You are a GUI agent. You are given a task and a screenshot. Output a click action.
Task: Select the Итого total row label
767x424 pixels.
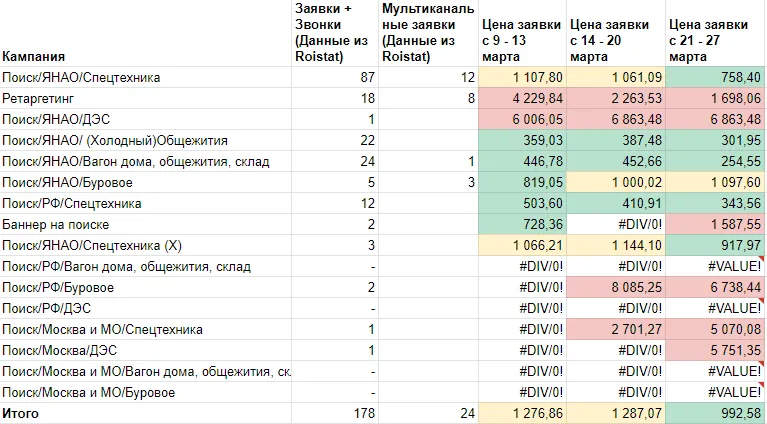coord(22,413)
